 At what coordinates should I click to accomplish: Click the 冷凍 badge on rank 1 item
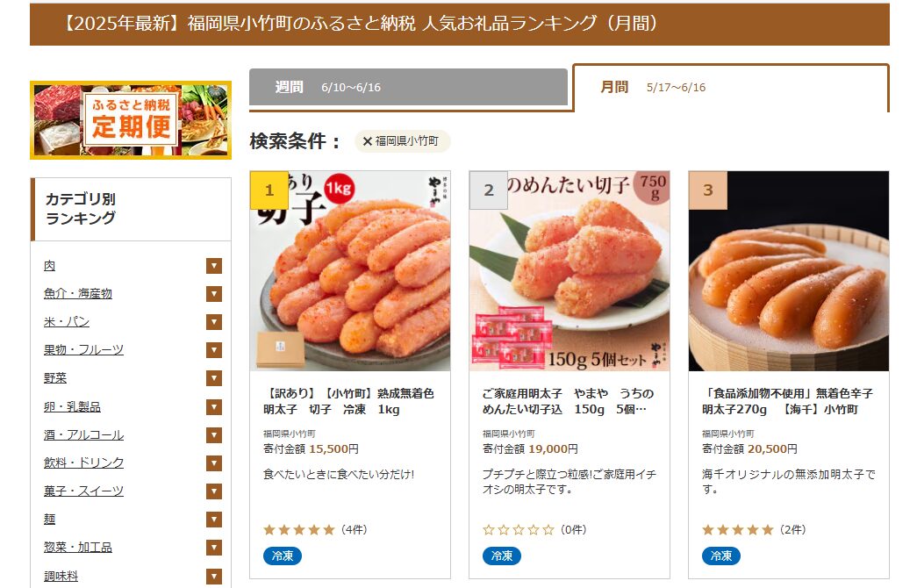tap(283, 556)
